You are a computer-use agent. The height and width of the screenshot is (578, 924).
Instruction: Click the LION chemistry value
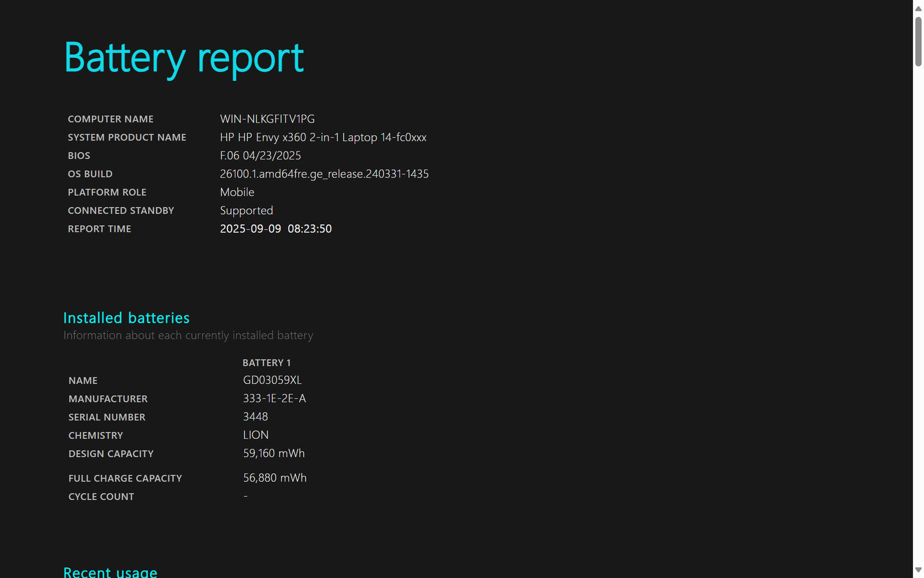[x=255, y=435]
